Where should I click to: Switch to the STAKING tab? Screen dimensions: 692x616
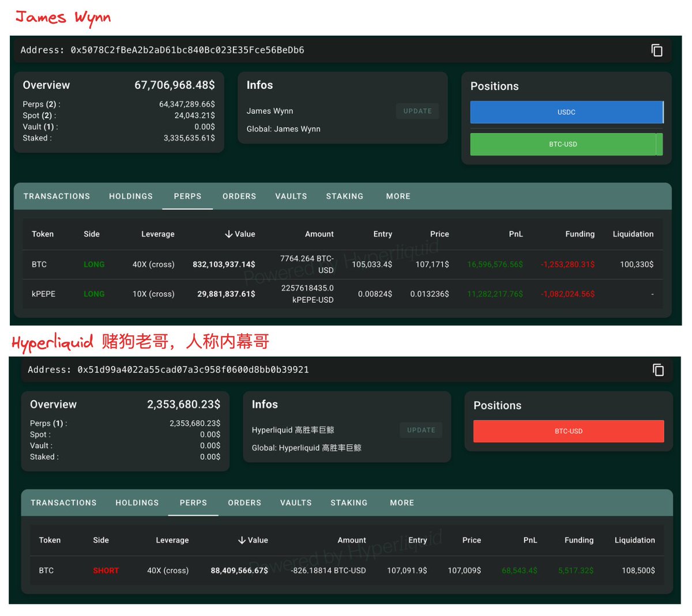coord(345,196)
